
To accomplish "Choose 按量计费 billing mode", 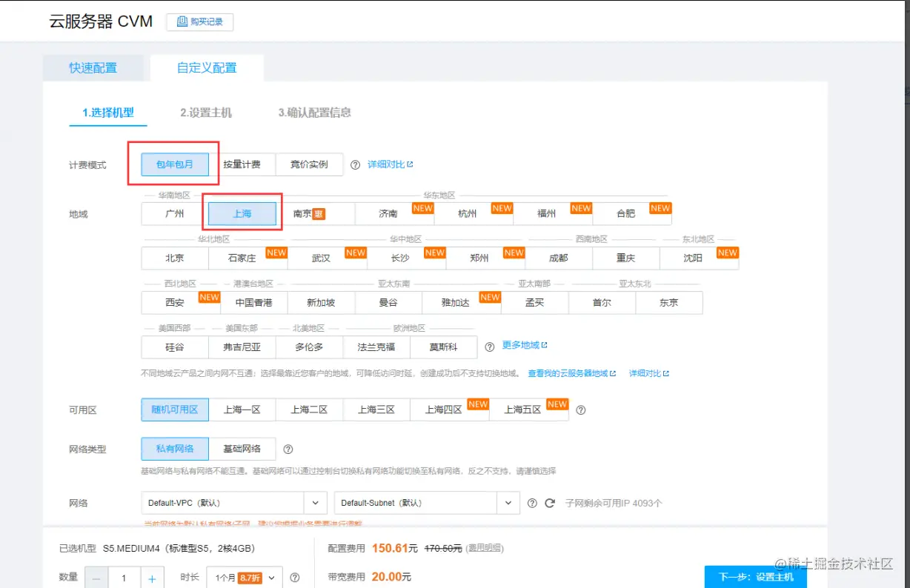I will 242,164.
